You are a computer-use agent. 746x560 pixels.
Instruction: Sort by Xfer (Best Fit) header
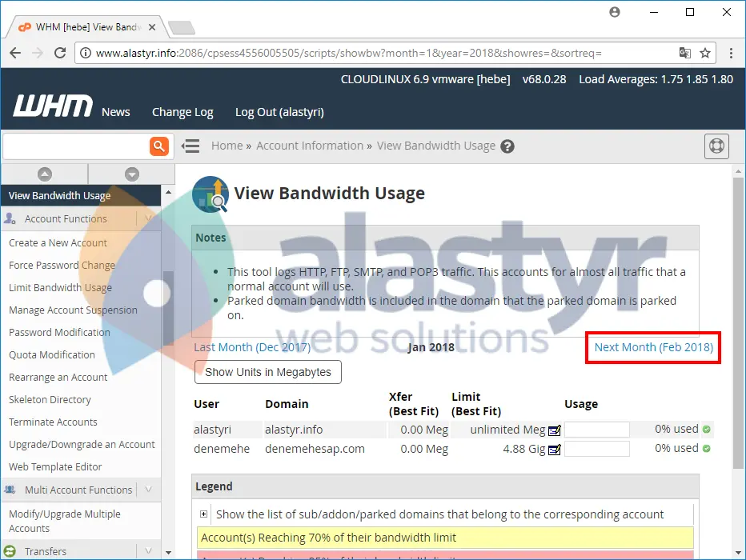coord(414,404)
